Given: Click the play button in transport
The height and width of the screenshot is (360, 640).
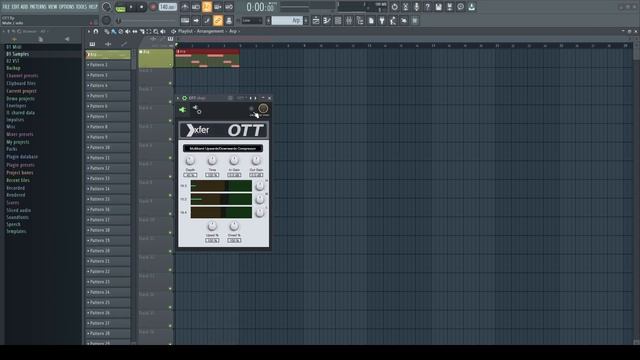Looking at the screenshot, I should [131, 7].
